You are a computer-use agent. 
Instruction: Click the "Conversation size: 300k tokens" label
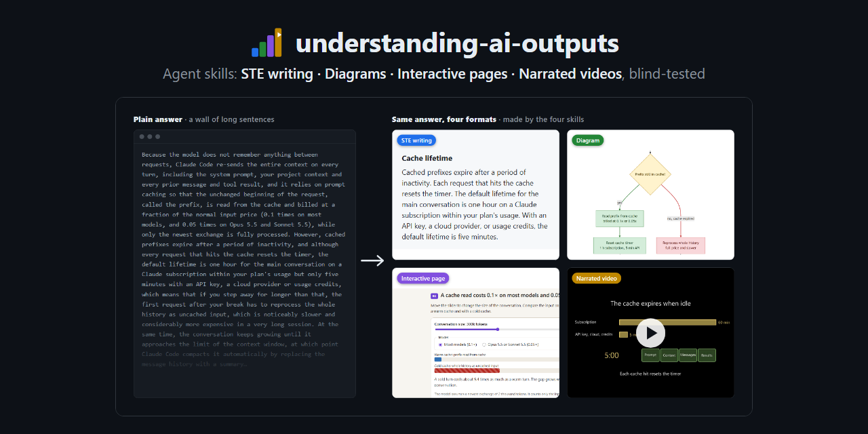(x=461, y=324)
